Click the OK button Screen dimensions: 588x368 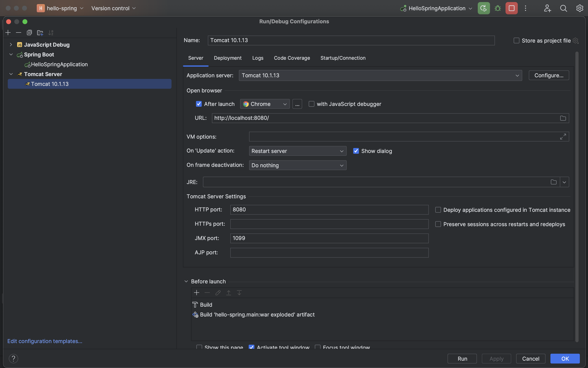[565, 359]
